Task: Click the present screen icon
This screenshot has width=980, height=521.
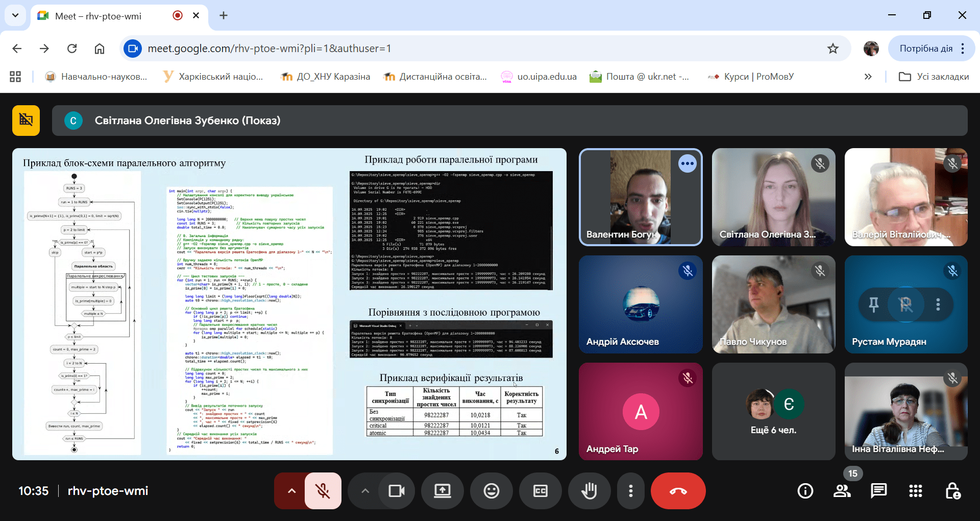Action: coord(442,491)
